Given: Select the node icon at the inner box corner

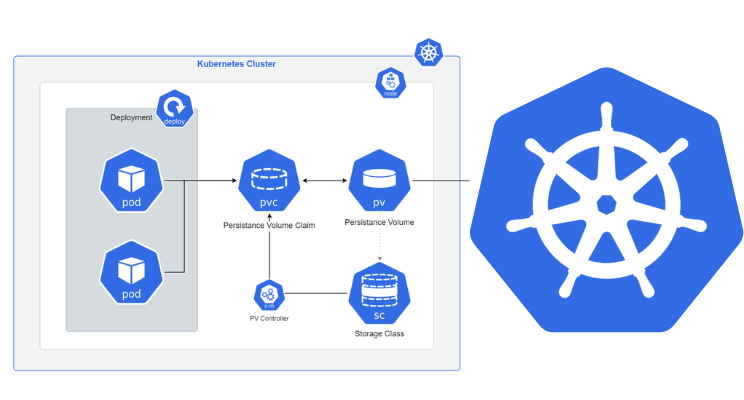Looking at the screenshot, I should point(390,83).
